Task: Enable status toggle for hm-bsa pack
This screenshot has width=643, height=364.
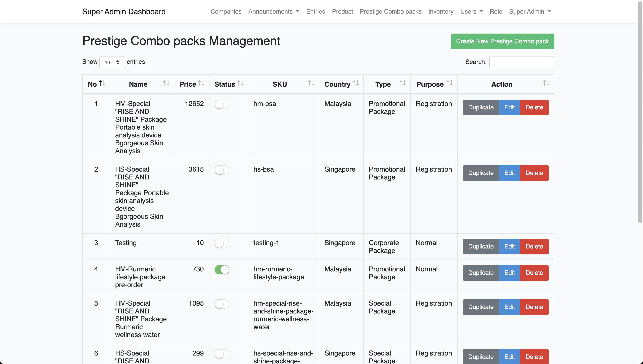Action: click(x=222, y=104)
